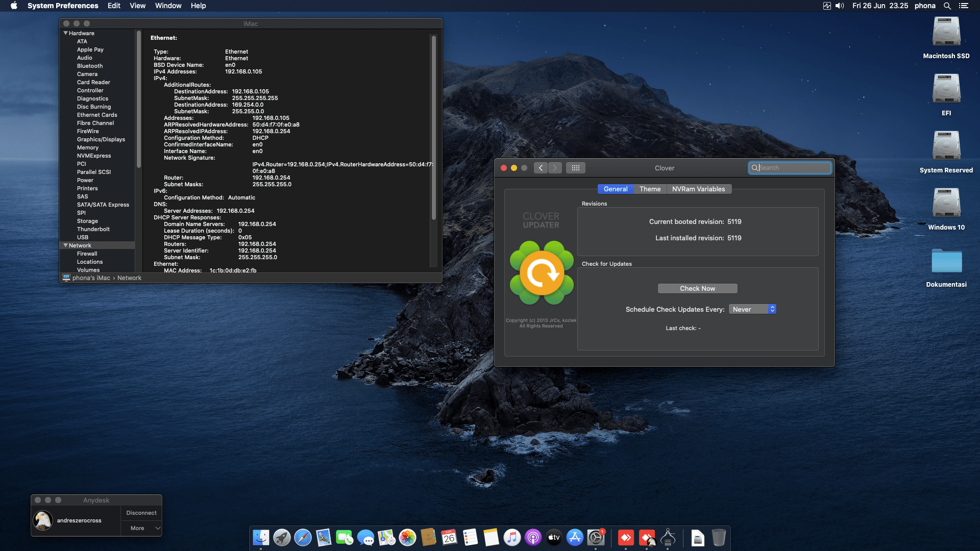The image size is (980, 551).
Task: Open Podcasts icon in Dock
Action: pyautogui.click(x=533, y=538)
